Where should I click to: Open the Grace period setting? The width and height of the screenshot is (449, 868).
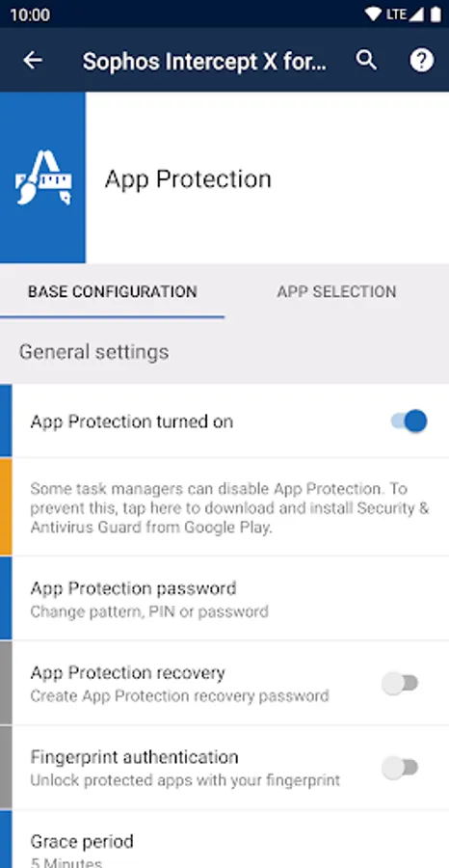point(230,839)
